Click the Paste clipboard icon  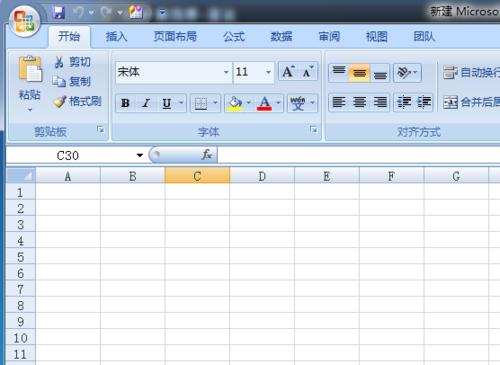(x=30, y=69)
